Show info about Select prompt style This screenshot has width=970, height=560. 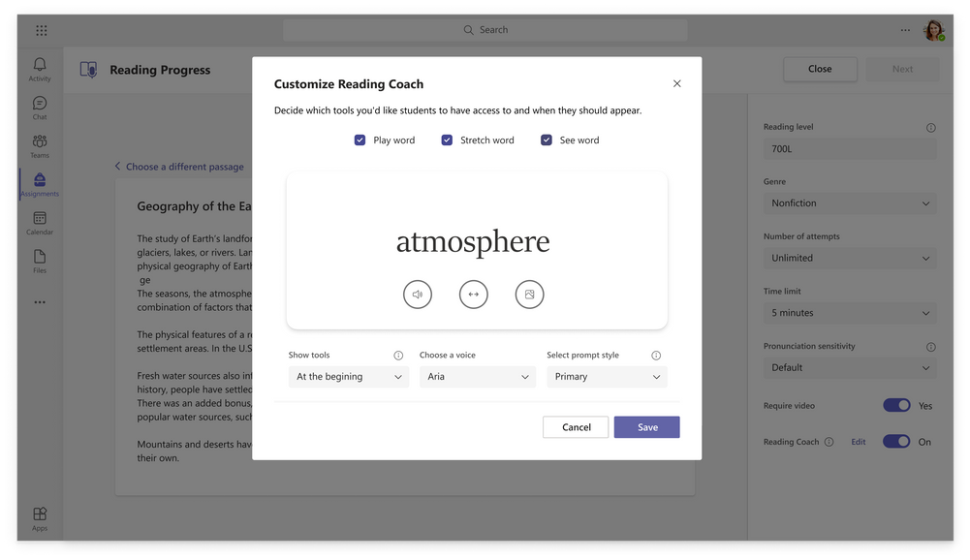point(656,356)
